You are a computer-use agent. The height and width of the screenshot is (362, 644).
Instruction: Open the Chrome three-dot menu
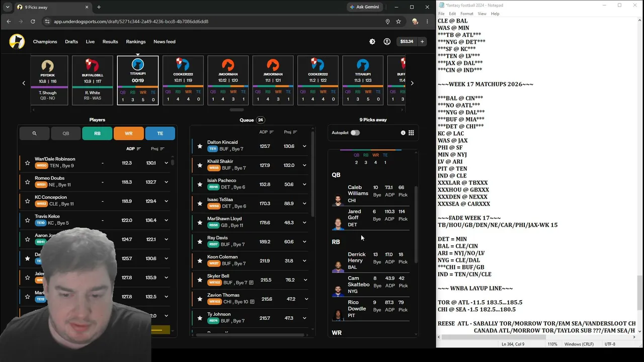point(427,22)
